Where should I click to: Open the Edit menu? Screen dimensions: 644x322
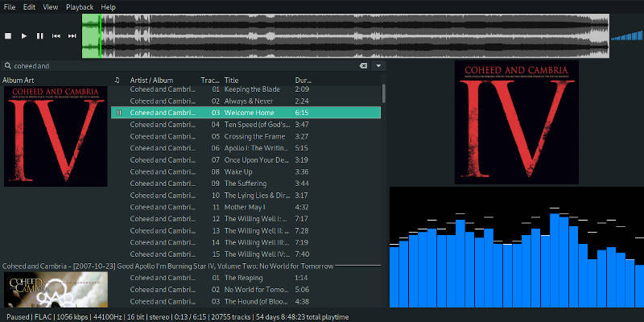point(29,7)
